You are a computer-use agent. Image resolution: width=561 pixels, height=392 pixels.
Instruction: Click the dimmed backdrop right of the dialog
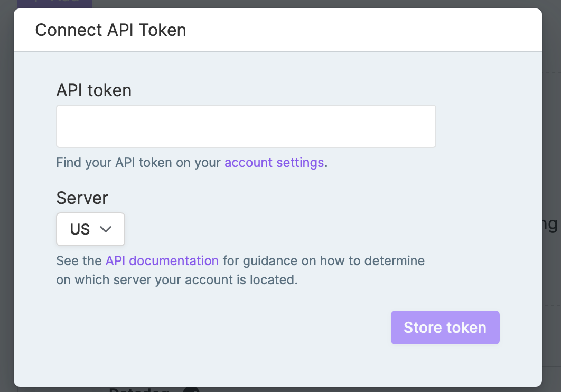(551, 143)
